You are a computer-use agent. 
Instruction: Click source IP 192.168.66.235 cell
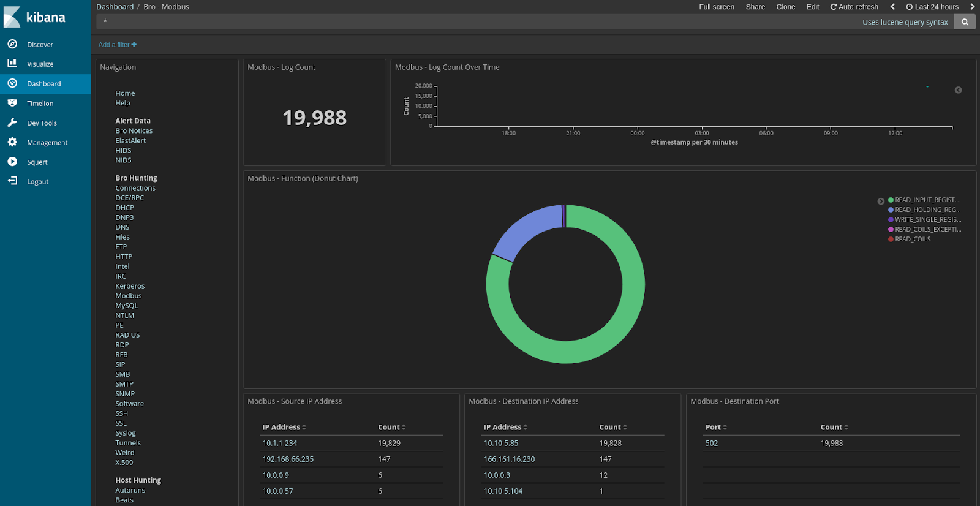coord(288,459)
